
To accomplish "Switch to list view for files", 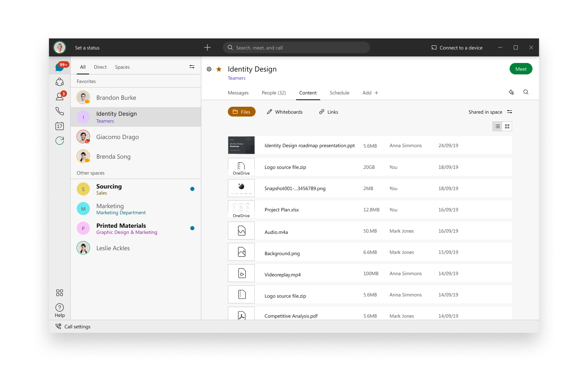I will [497, 126].
